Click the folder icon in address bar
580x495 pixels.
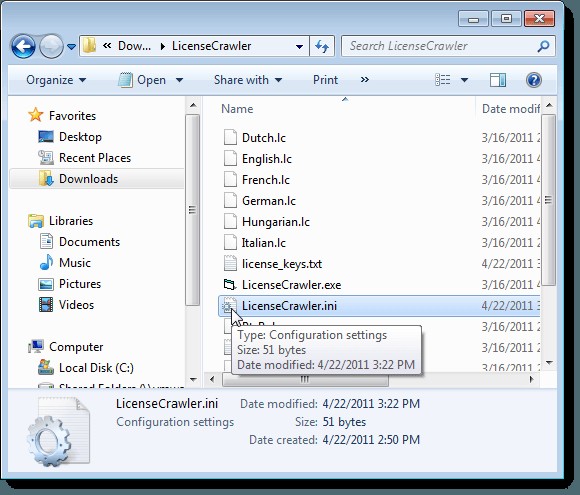pyautogui.click(x=89, y=46)
